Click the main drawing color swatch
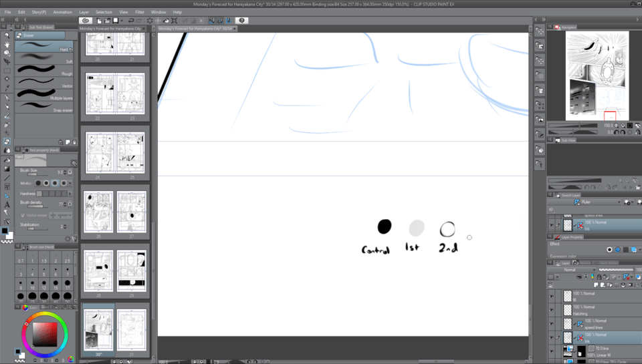The image size is (642, 364). [x=5, y=231]
